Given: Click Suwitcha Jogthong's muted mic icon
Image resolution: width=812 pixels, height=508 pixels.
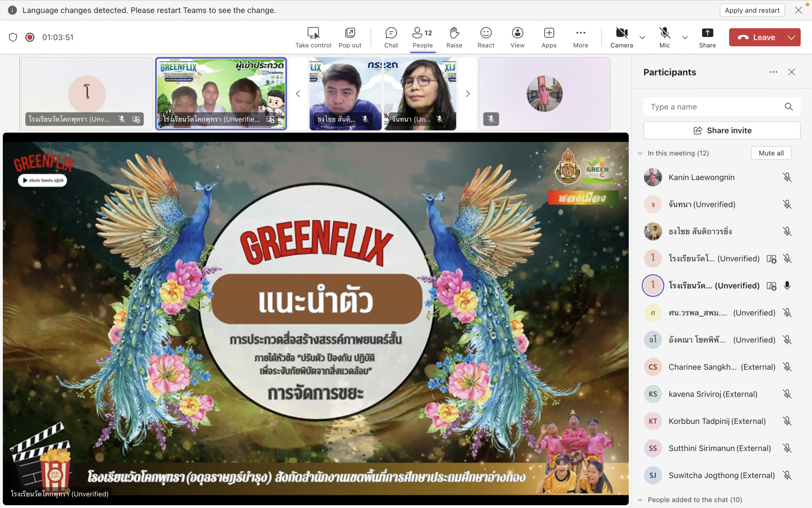Looking at the screenshot, I should tap(787, 475).
